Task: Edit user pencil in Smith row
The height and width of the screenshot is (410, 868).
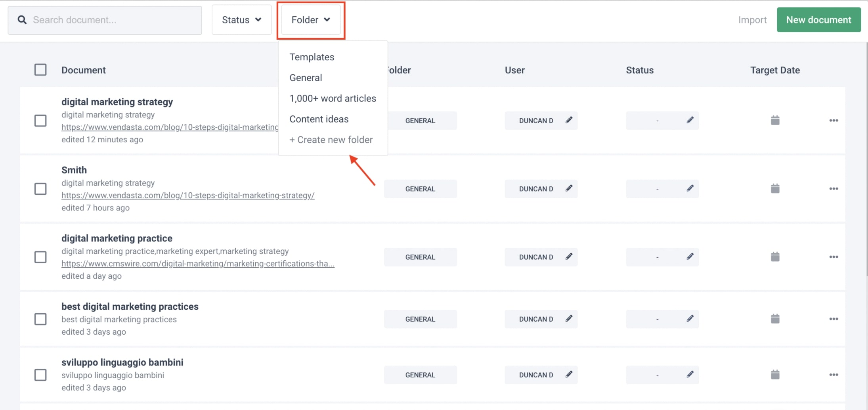Action: 569,188
